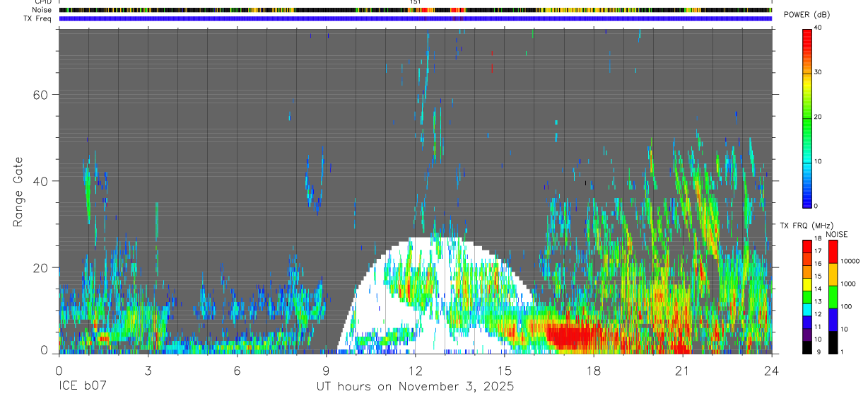The height and width of the screenshot is (401, 868).
Task: Click the green segment of the NOISE bar
Action: [833, 297]
